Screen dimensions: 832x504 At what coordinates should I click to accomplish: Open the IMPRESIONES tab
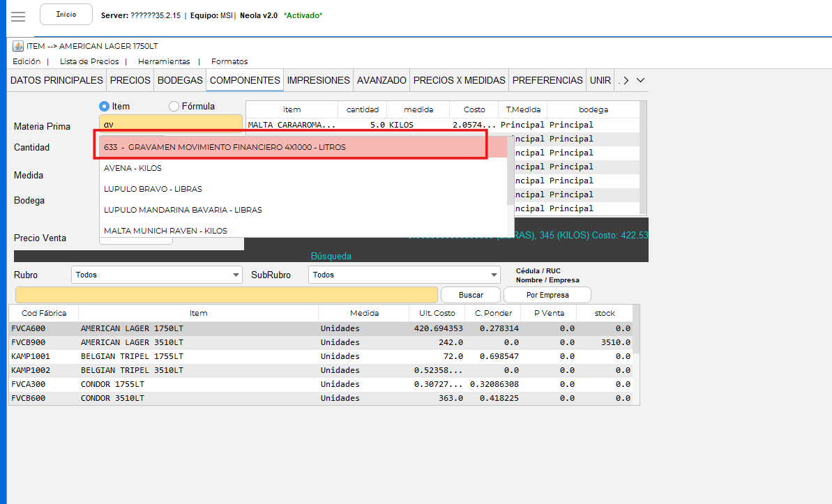[318, 80]
